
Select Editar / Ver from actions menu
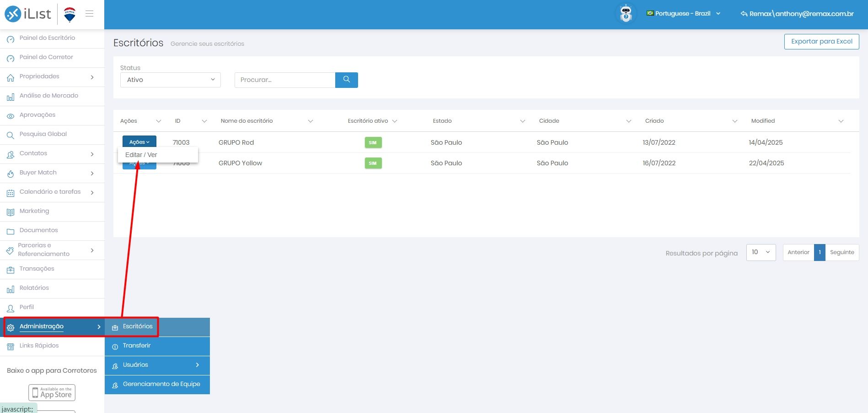click(x=141, y=155)
